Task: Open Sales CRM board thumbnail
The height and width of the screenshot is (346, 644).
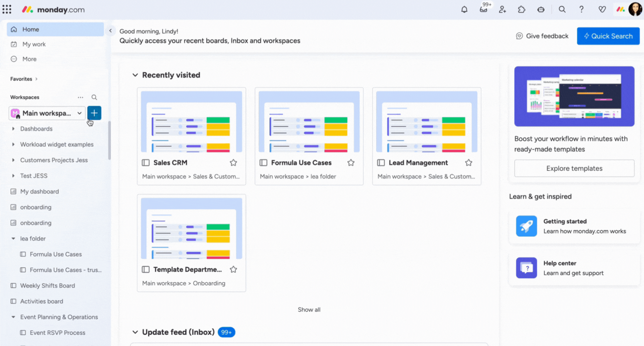Action: coord(192,122)
